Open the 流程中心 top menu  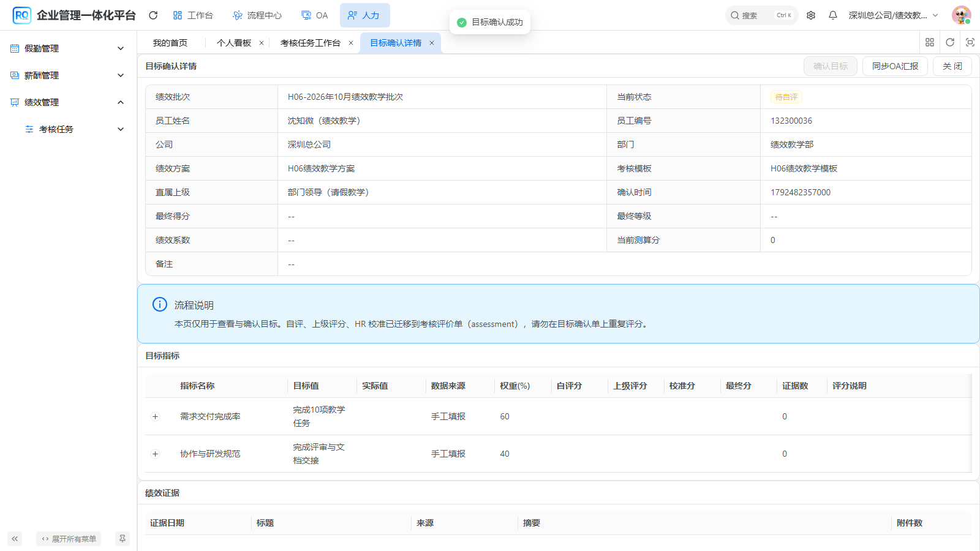click(257, 15)
